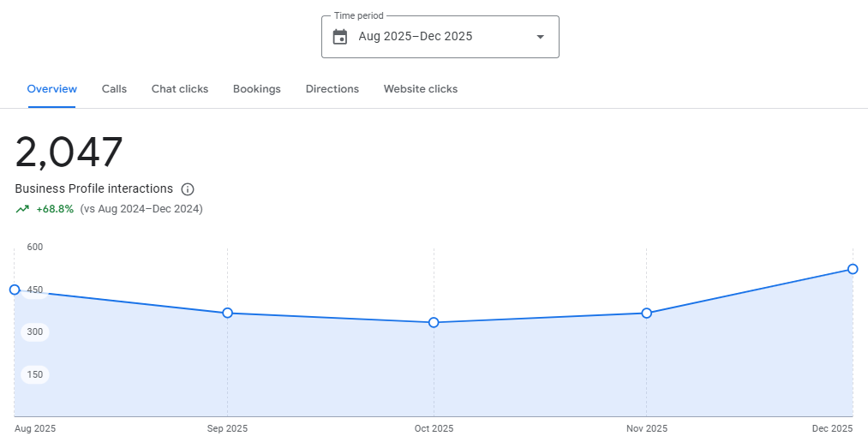Click the info icon beside Business Profile interactions
The width and height of the screenshot is (868, 448).
coord(188,189)
